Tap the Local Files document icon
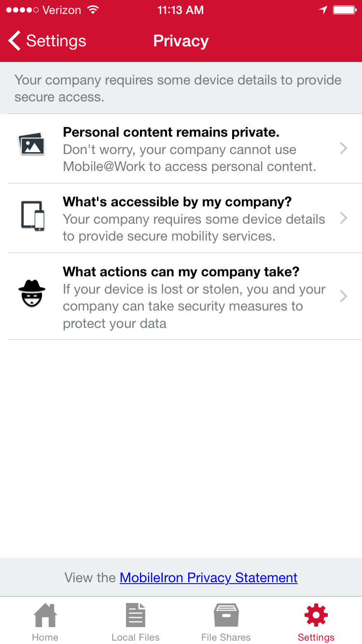 [x=135, y=616]
